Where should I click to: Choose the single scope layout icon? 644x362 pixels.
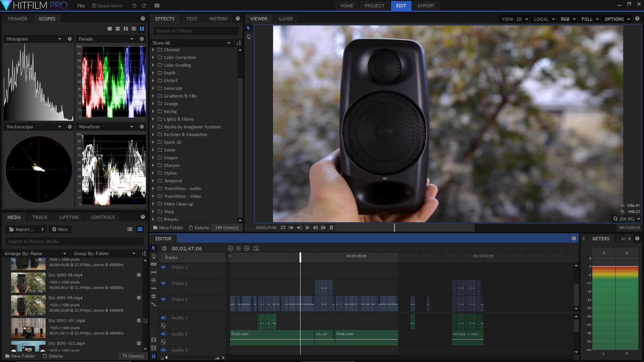pos(110,29)
